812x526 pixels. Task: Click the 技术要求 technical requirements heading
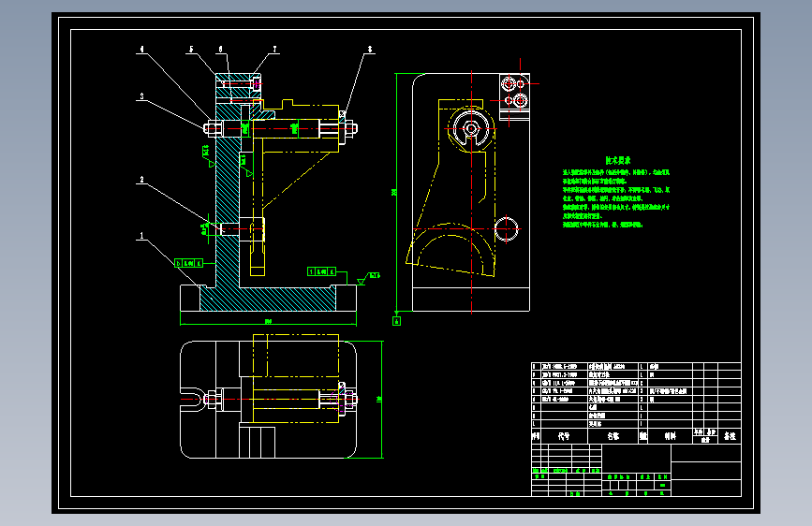point(618,160)
